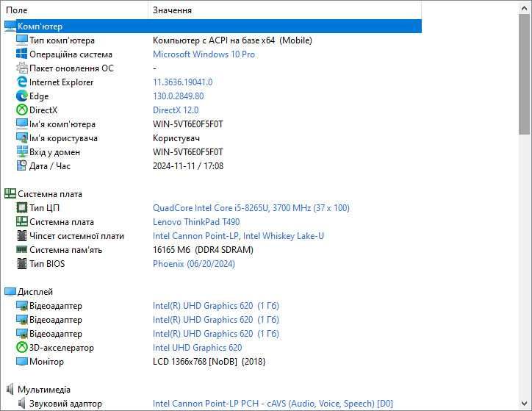Open the Microsoft Windows 10 Pro link
532x411 pixels.
(x=204, y=54)
